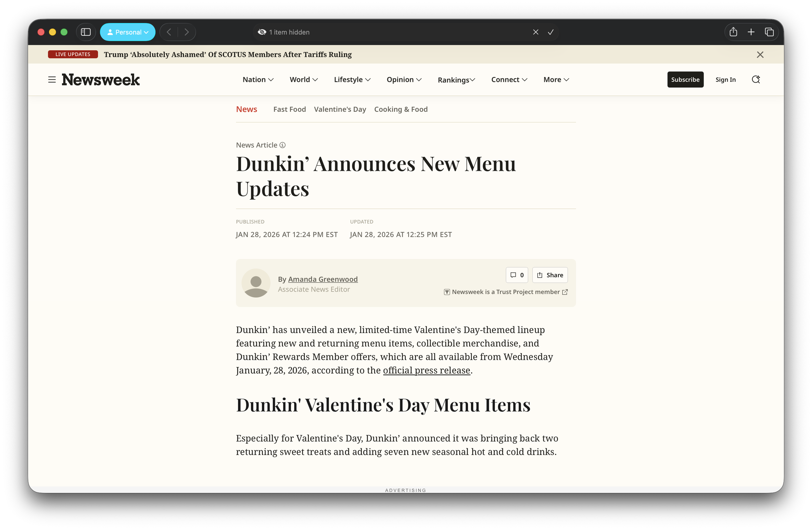
Task: Click the comments icon showing zero
Action: (x=516, y=275)
